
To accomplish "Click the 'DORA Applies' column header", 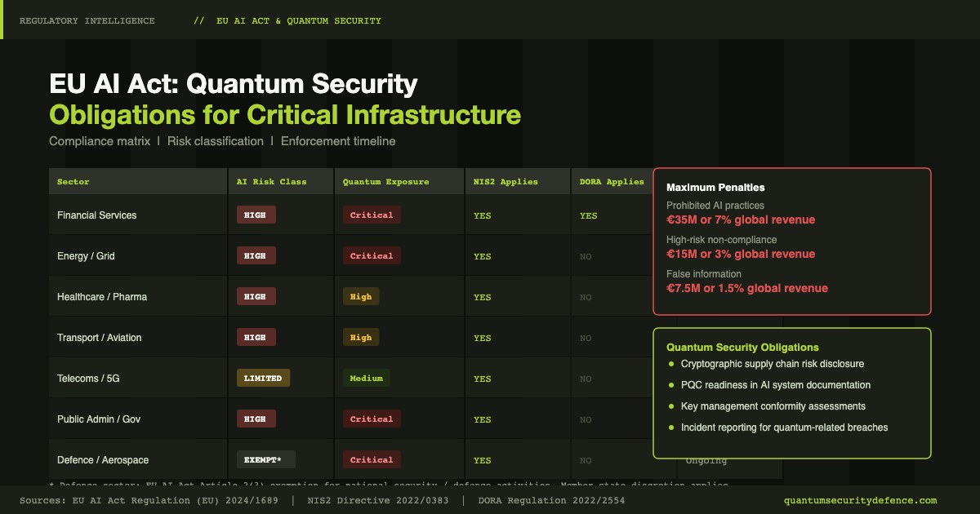I will tap(612, 181).
